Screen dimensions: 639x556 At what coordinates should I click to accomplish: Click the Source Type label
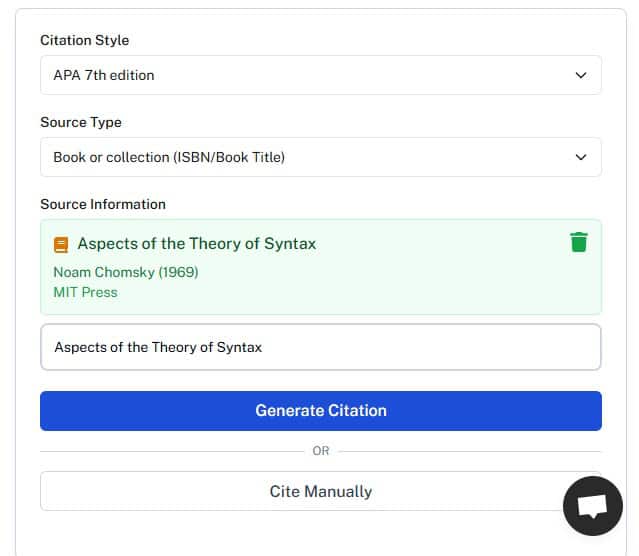(x=80, y=122)
